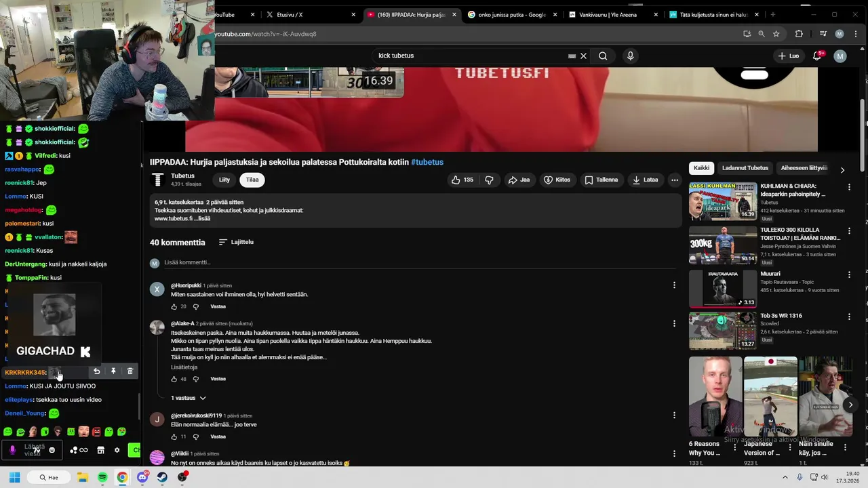The height and width of the screenshot is (488, 868).
Task: Search YouTube with the magnifier button
Action: point(603,56)
